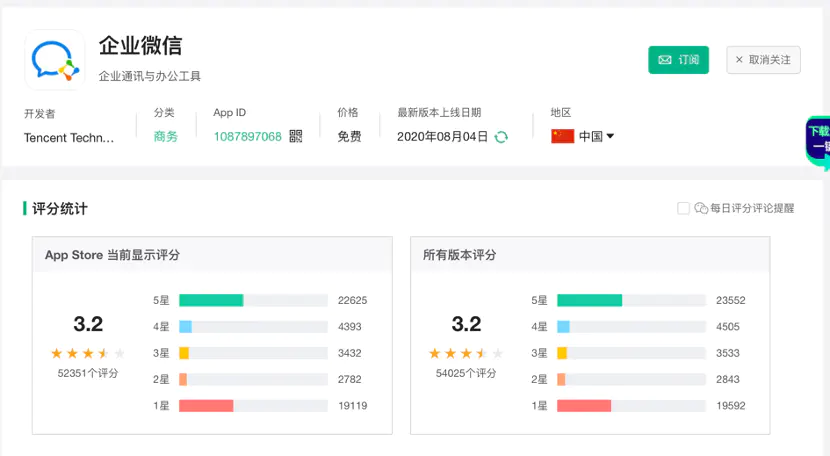
Task: Click the 企业微信 app title
Action: (x=140, y=46)
